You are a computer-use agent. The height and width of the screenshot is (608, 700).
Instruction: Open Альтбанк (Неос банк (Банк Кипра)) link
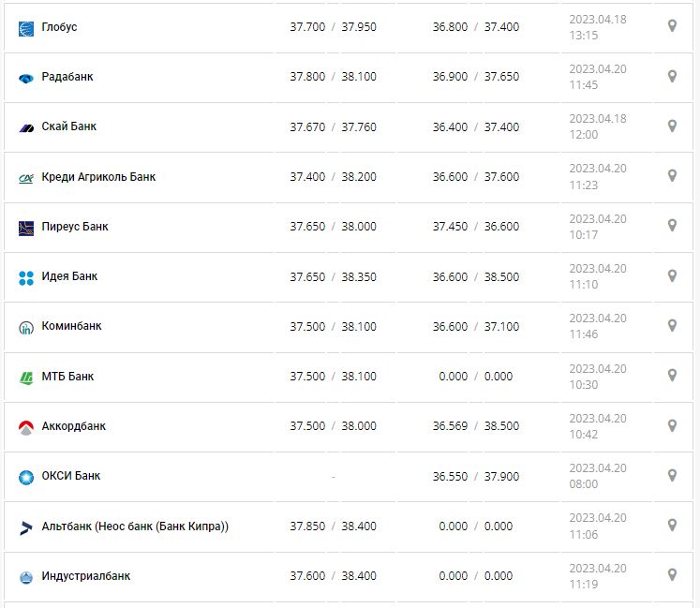point(135,526)
